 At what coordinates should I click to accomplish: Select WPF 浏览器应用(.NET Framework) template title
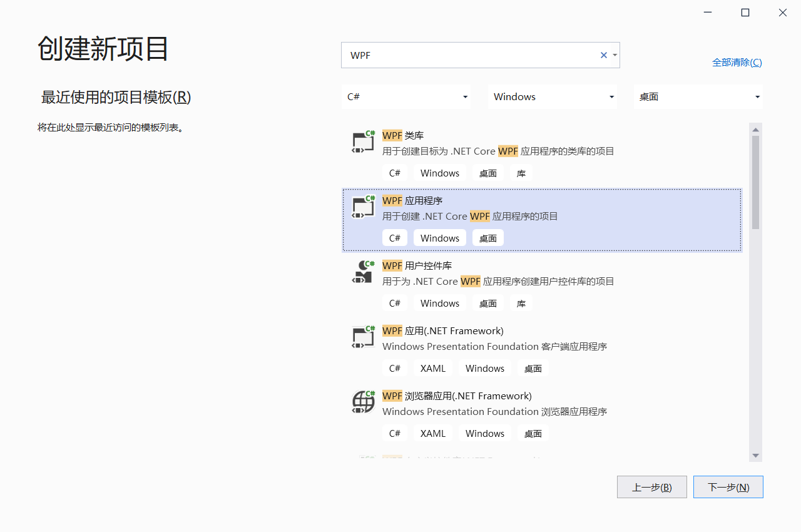coord(457,396)
